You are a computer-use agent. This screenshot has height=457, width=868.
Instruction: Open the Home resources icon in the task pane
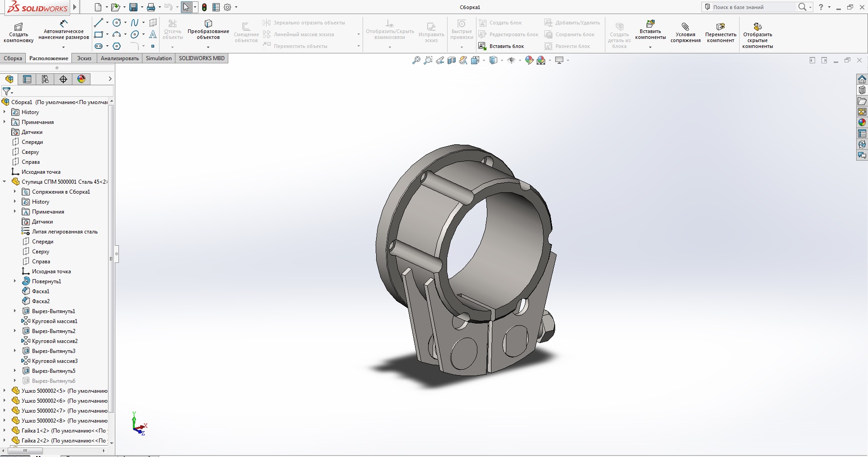[x=862, y=79]
